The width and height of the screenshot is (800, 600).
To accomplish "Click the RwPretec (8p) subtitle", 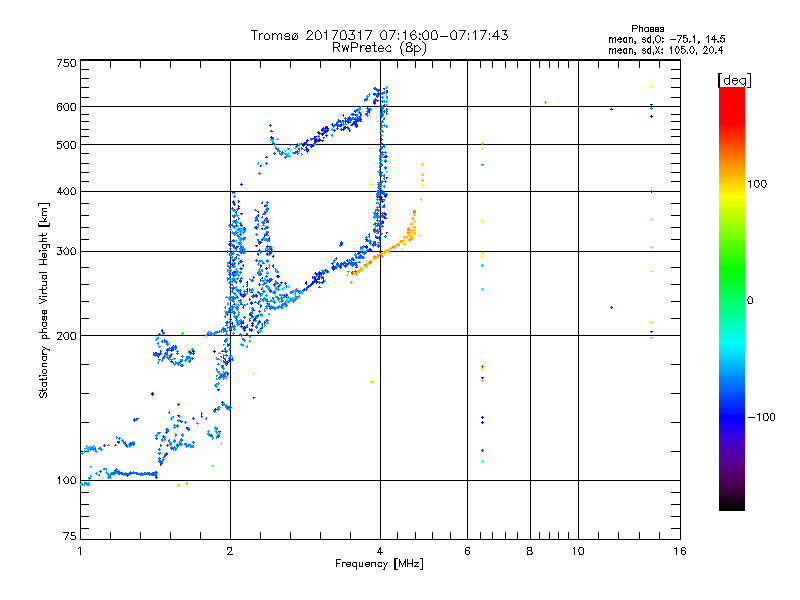I will click(379, 47).
